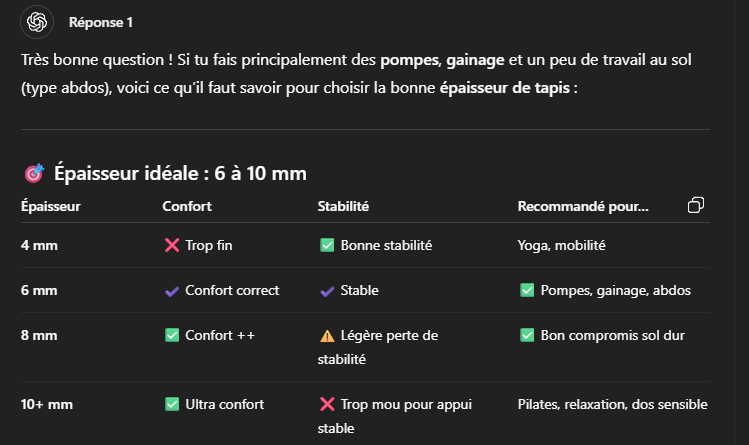Screen dimensions: 749x445
Task: Click the green check beside "Confort ++"
Action: pyautogui.click(x=171, y=336)
